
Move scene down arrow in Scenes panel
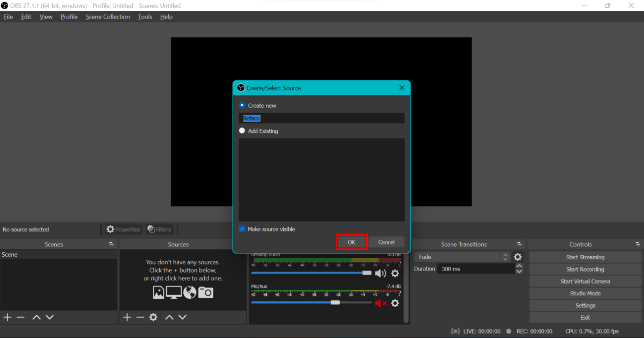click(50, 317)
